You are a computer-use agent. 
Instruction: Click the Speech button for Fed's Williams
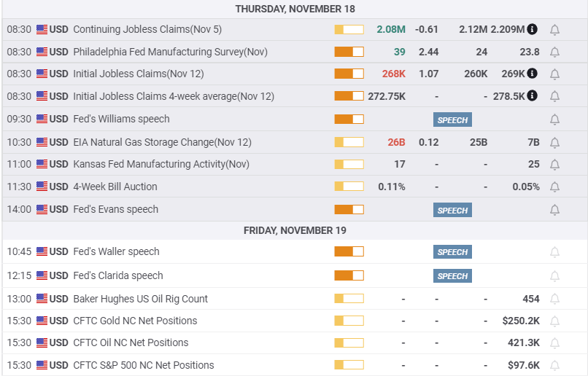click(452, 120)
